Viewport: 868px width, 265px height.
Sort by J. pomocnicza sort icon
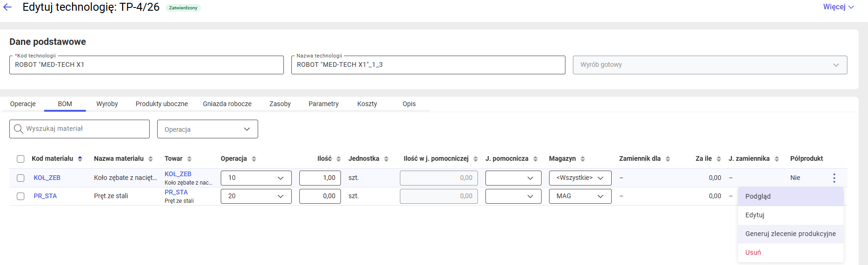click(x=535, y=159)
